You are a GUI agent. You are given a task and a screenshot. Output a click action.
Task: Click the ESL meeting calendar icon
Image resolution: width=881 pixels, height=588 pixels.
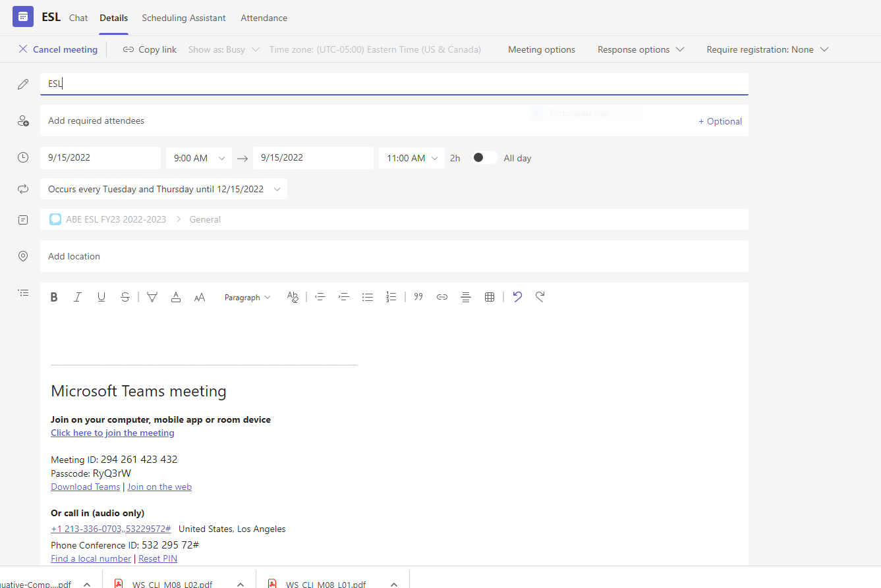[23, 16]
